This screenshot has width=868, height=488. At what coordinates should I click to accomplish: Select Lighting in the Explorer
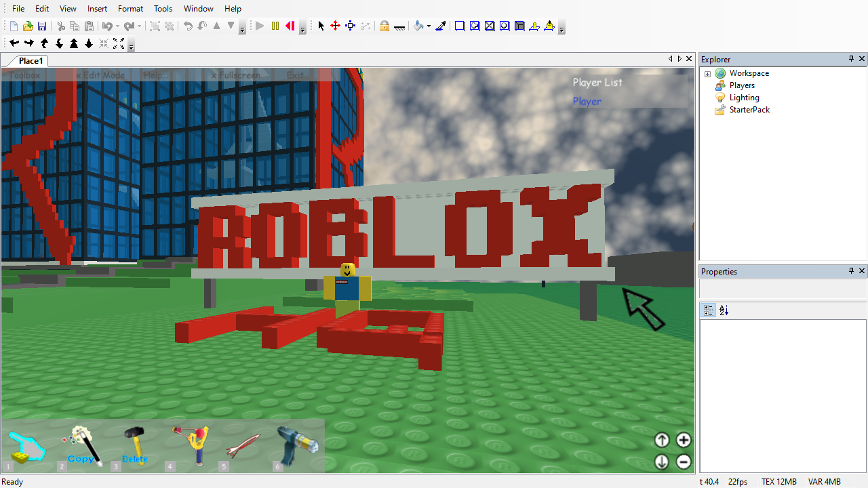pyautogui.click(x=744, y=98)
